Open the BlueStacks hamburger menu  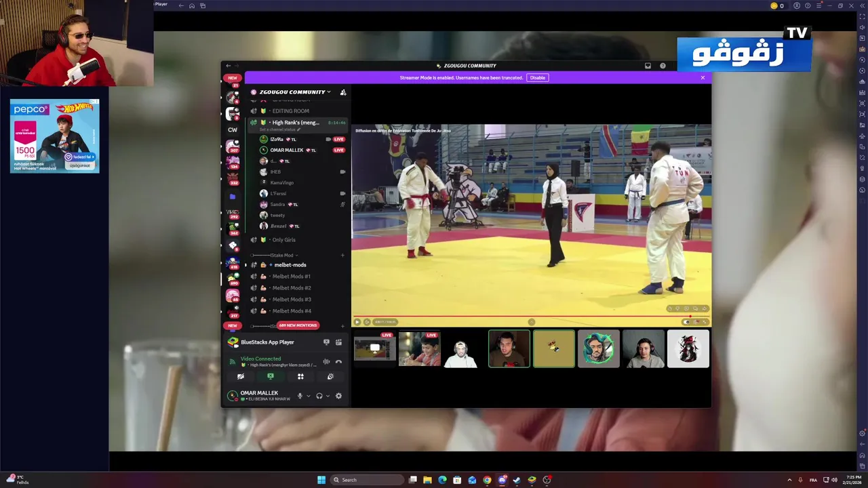point(818,5)
